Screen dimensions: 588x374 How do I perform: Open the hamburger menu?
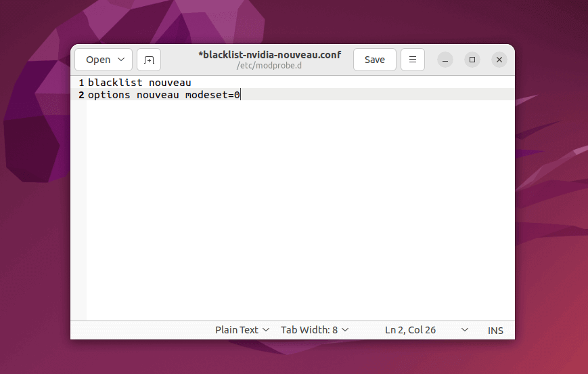413,60
